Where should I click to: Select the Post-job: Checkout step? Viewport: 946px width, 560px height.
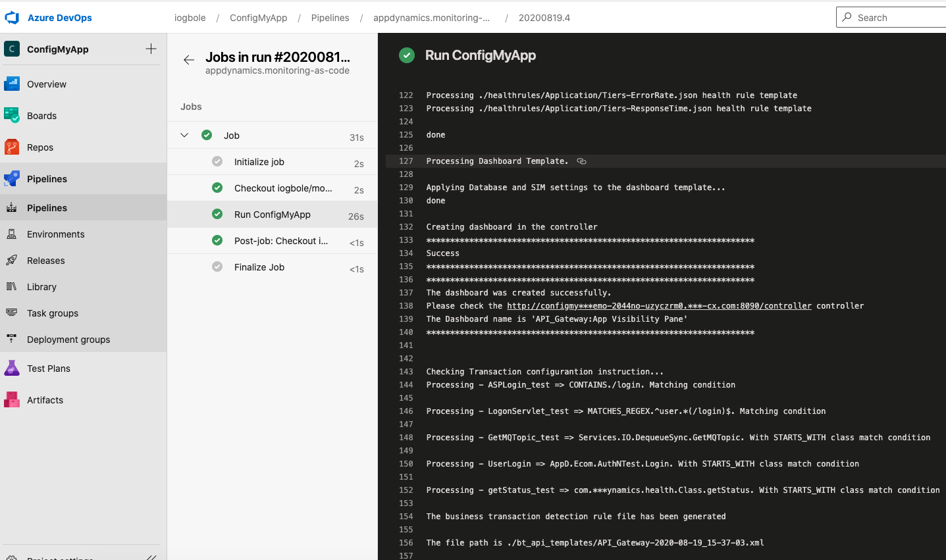pyautogui.click(x=273, y=241)
